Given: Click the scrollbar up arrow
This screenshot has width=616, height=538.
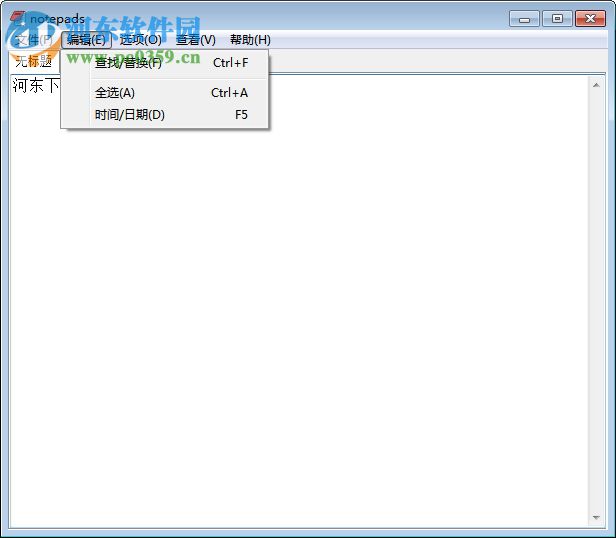Looking at the screenshot, I should [596, 85].
